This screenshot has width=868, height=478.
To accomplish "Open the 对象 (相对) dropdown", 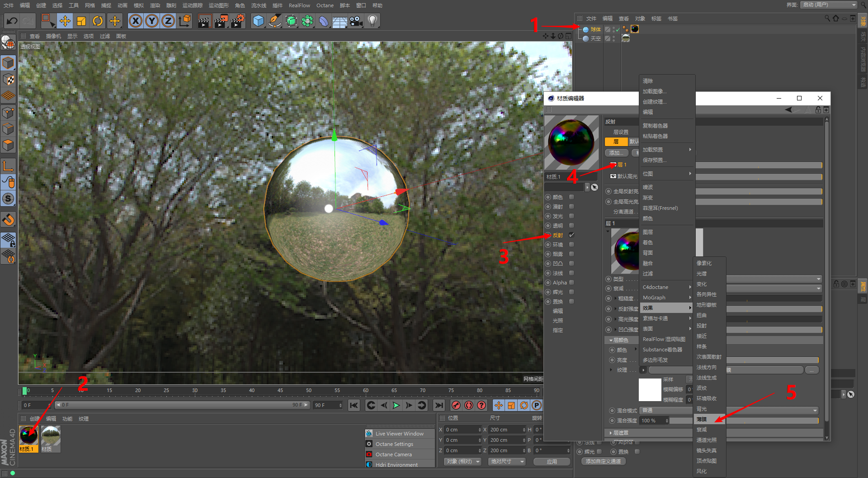I will click(x=462, y=462).
